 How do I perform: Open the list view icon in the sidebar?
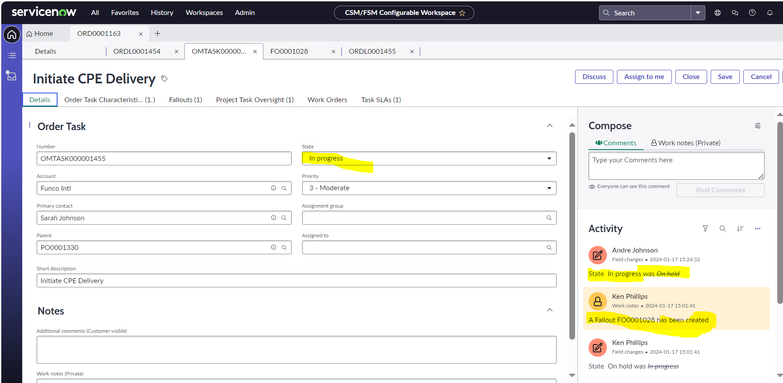11,55
